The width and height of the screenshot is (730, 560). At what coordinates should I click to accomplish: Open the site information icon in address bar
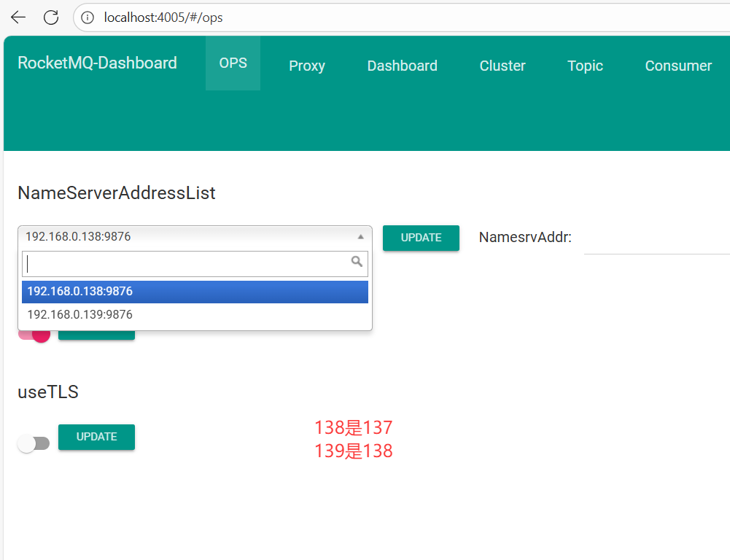[x=88, y=17]
